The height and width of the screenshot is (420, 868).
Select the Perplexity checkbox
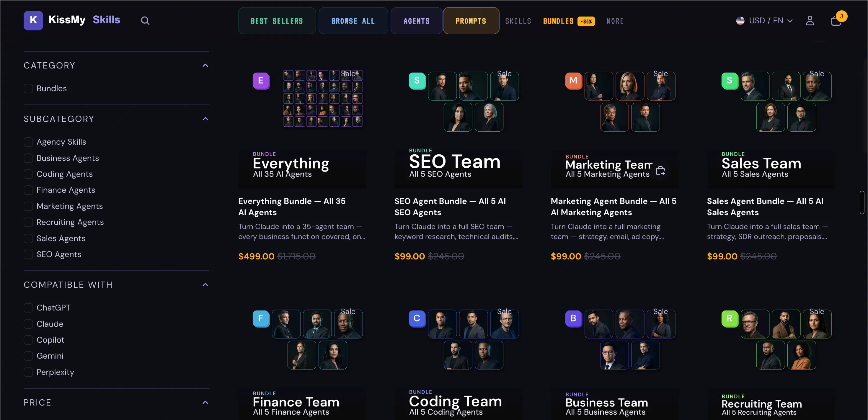tap(28, 372)
